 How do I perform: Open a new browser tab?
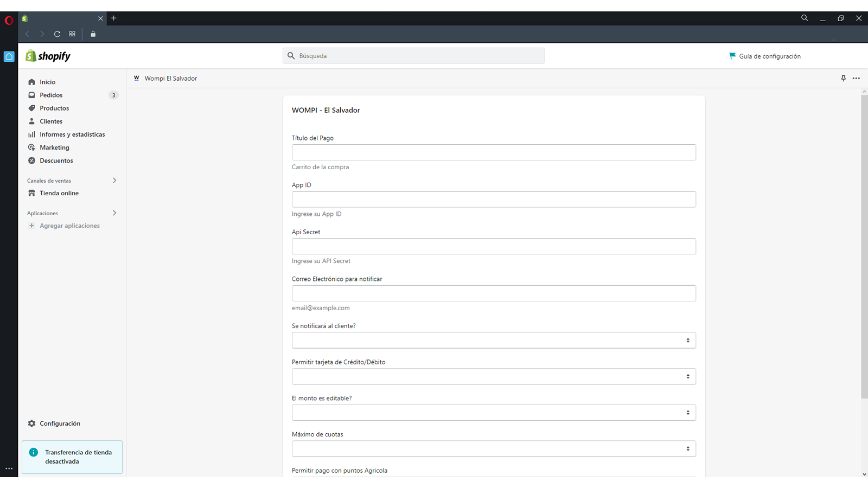coord(113,18)
